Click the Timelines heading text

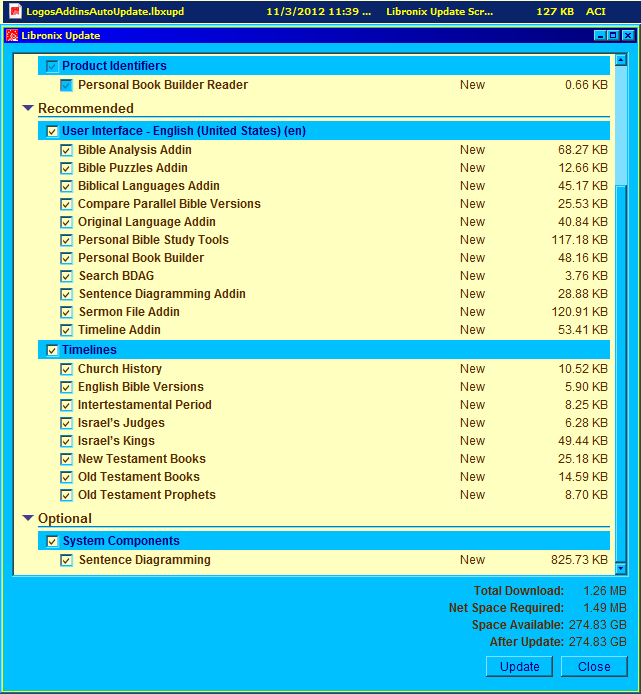tap(89, 350)
